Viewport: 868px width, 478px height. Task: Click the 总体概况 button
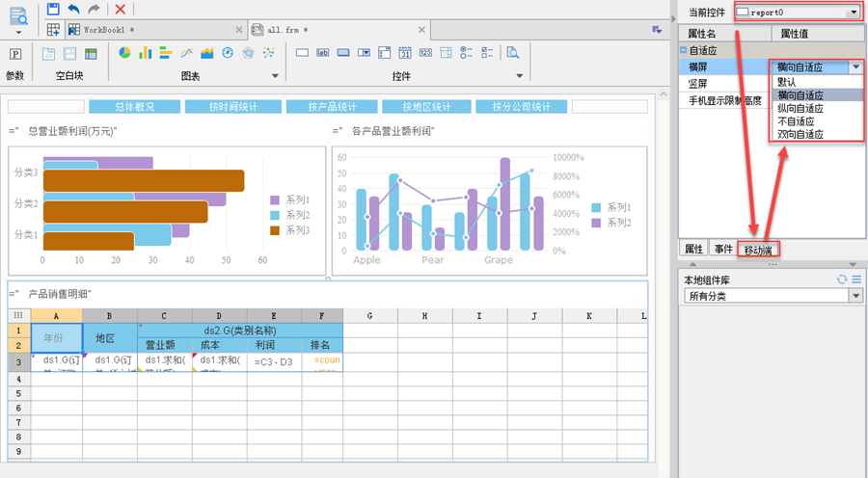click(134, 107)
